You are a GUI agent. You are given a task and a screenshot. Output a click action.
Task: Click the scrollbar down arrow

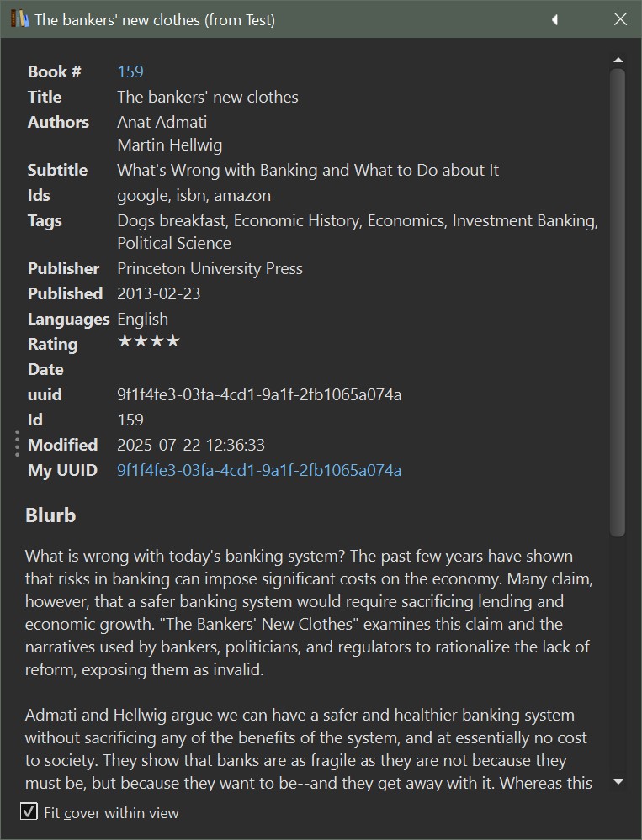[x=618, y=782]
